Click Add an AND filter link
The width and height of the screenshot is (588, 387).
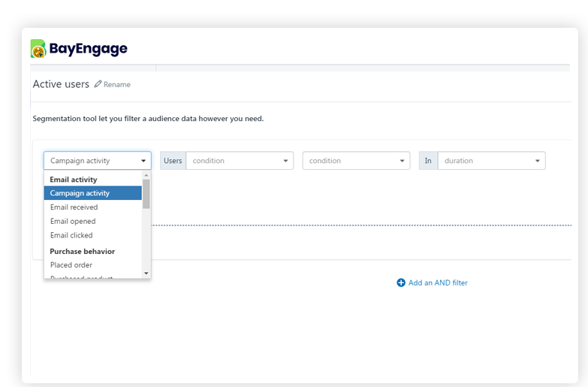[438, 283]
